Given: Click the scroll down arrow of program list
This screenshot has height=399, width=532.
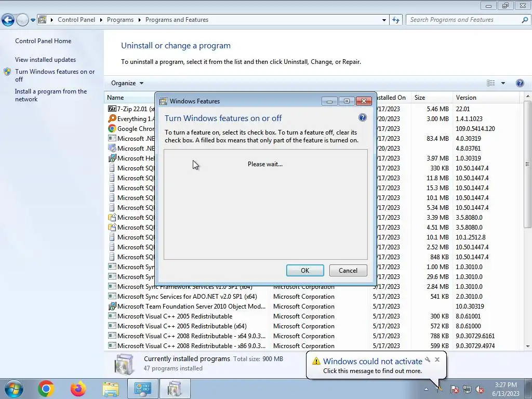Looking at the screenshot, I should click(528, 346).
